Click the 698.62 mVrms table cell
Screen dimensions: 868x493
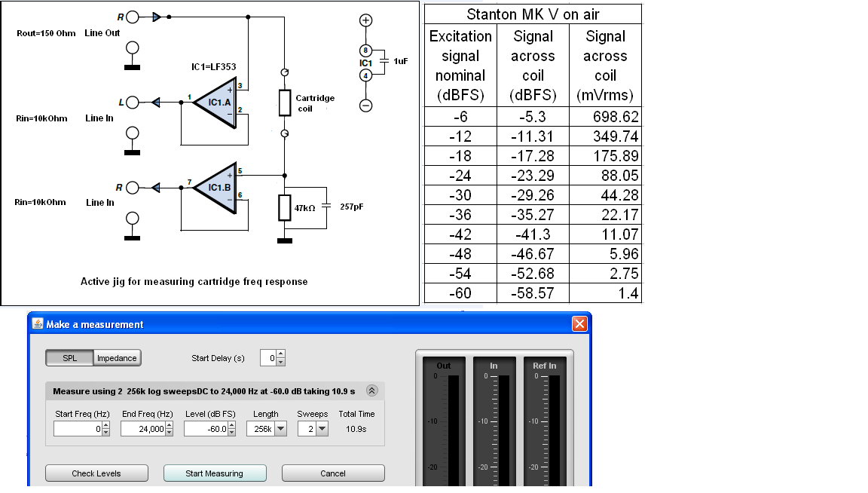click(x=606, y=117)
